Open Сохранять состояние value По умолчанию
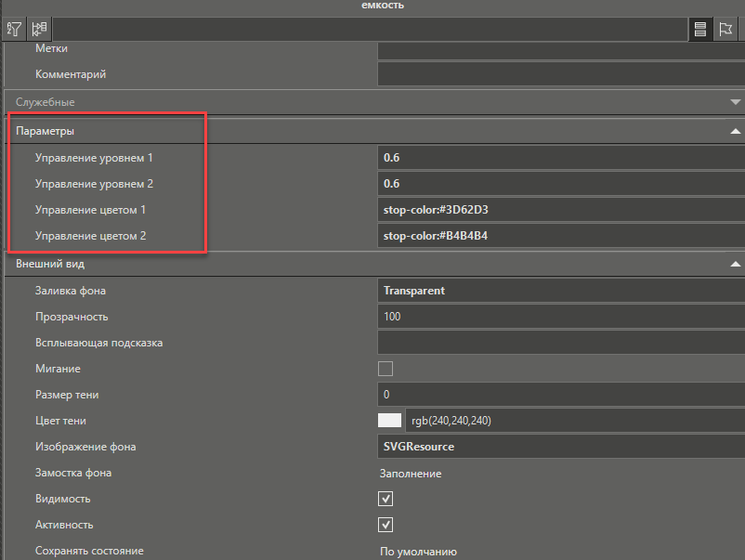Screen dimensions: 745x560 pyautogui.click(x=418, y=551)
